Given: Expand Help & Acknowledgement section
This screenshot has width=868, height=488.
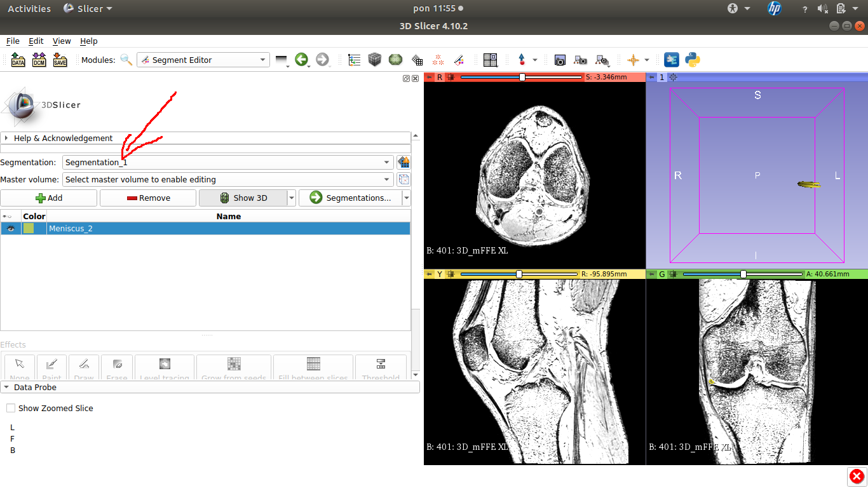Looking at the screenshot, I should pos(206,138).
